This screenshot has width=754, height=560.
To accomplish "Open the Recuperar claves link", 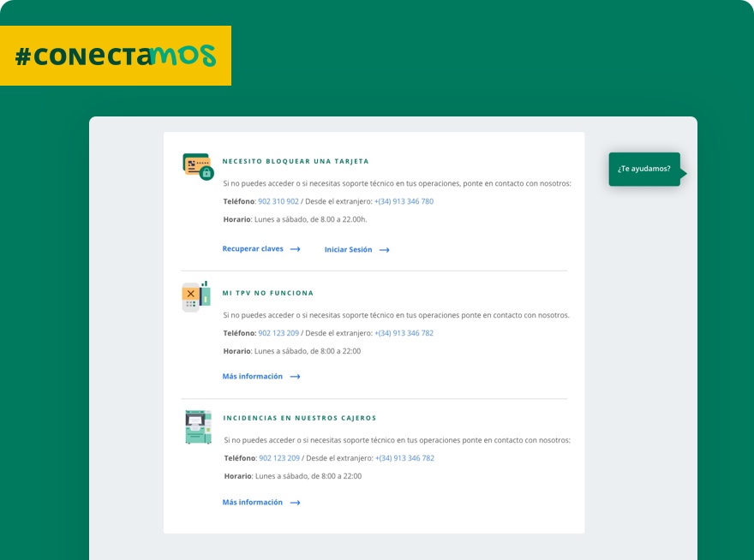I will 253,249.
